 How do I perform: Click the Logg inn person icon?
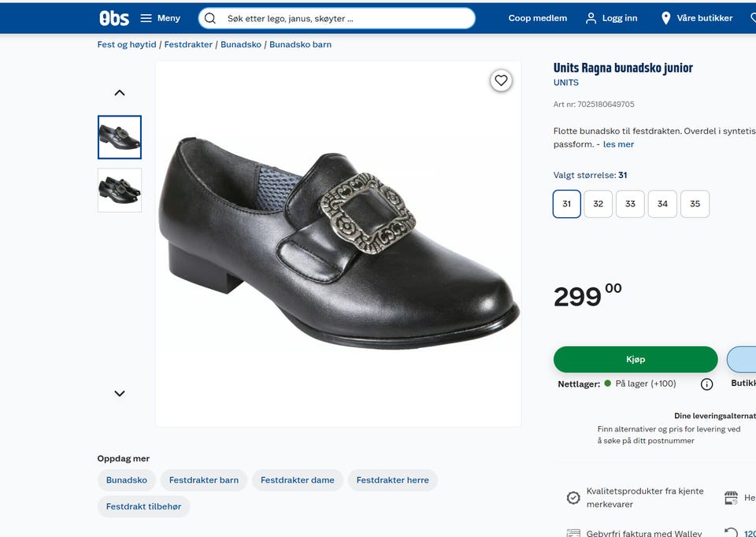(591, 18)
